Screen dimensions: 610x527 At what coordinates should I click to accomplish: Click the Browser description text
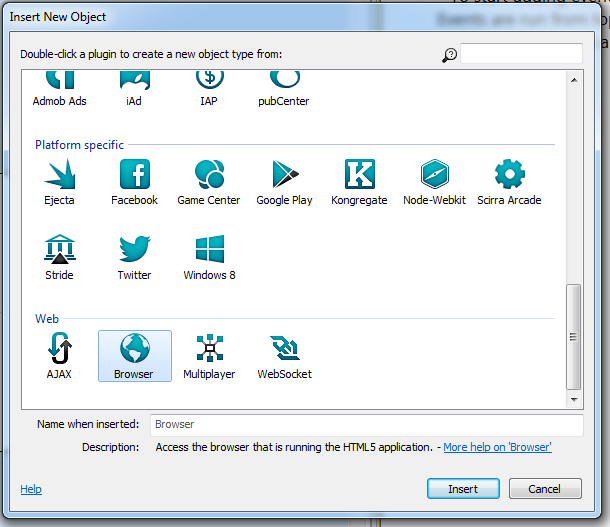[x=294, y=447]
